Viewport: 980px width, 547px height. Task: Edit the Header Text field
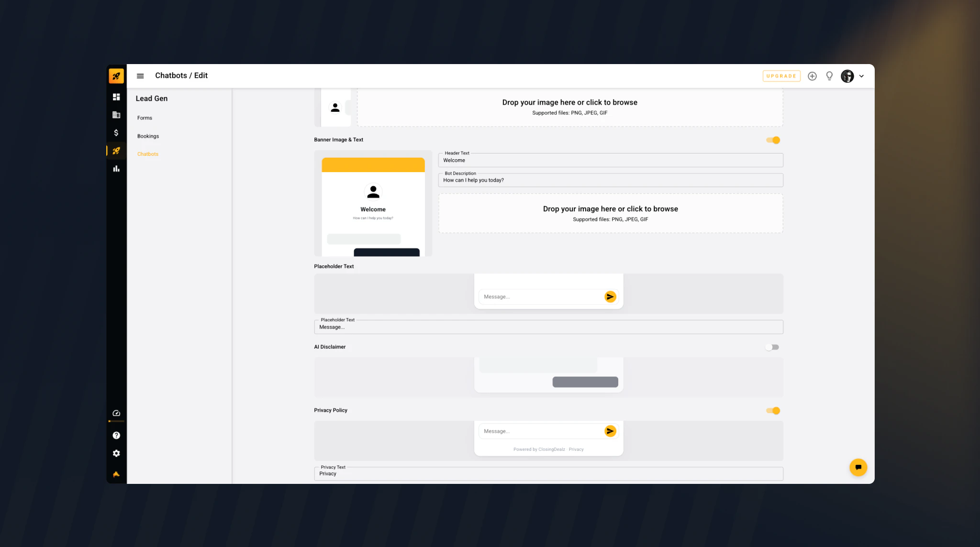pos(611,160)
